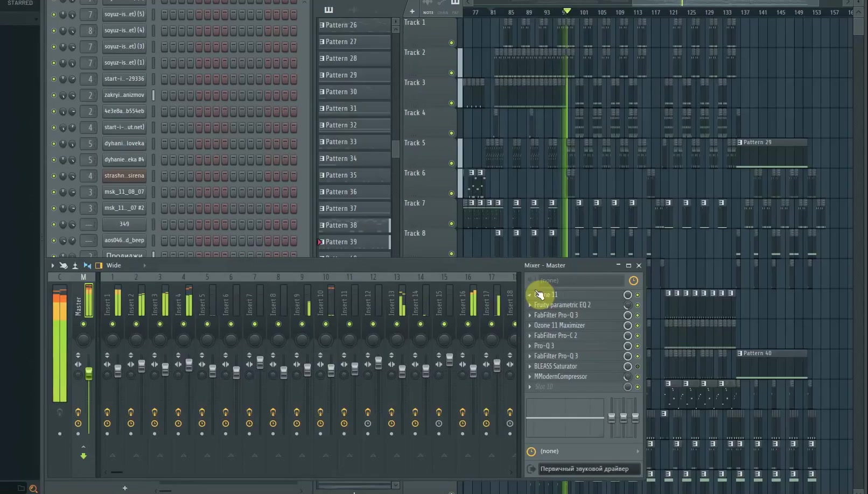Disable the BLEASS Saturator effect slot
868x494 pixels.
pyautogui.click(x=638, y=366)
